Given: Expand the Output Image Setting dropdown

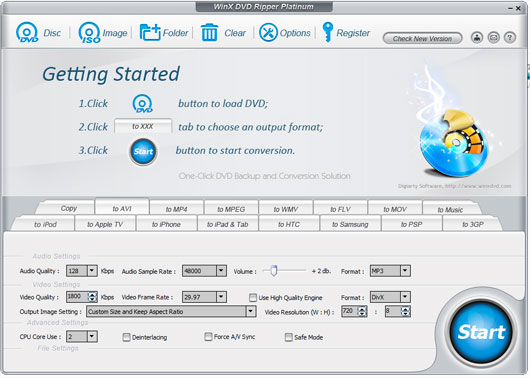Looking at the screenshot, I should pos(250,311).
